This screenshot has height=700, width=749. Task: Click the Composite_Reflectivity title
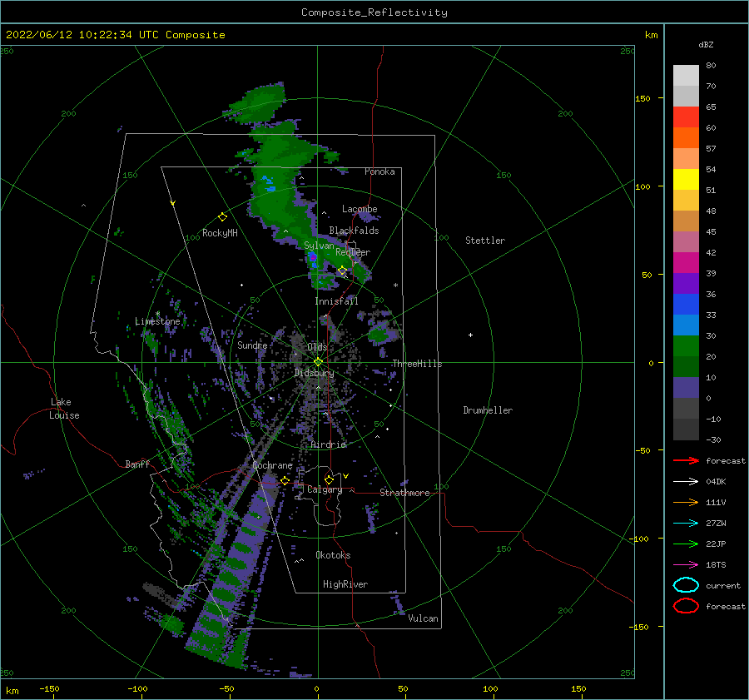point(374,12)
